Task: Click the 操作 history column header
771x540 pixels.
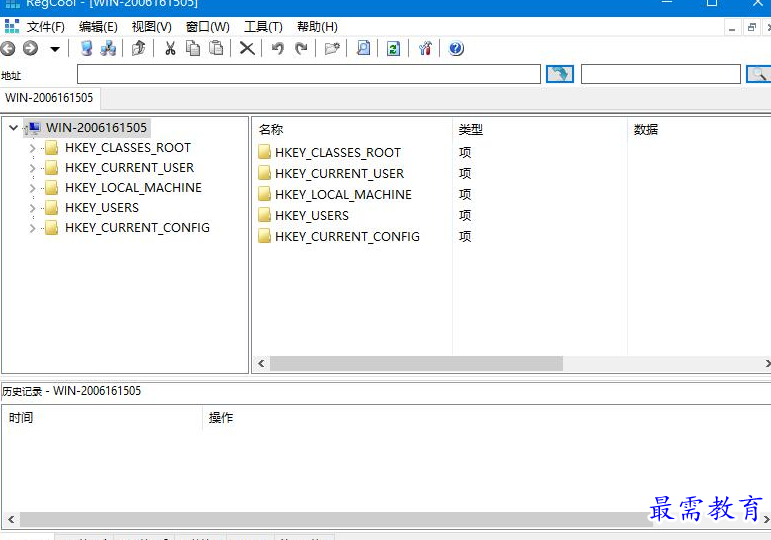Action: pyautogui.click(x=221, y=418)
